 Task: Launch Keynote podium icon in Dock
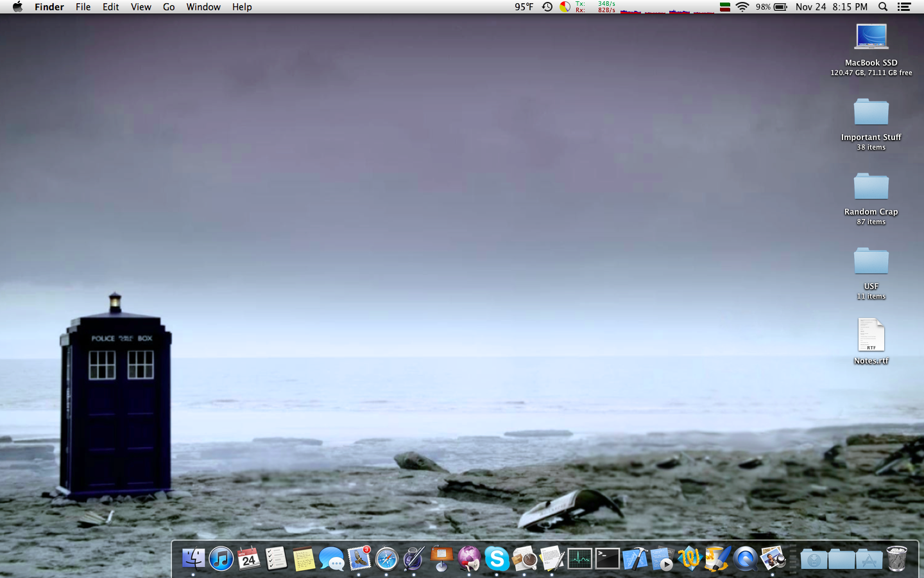(x=441, y=558)
